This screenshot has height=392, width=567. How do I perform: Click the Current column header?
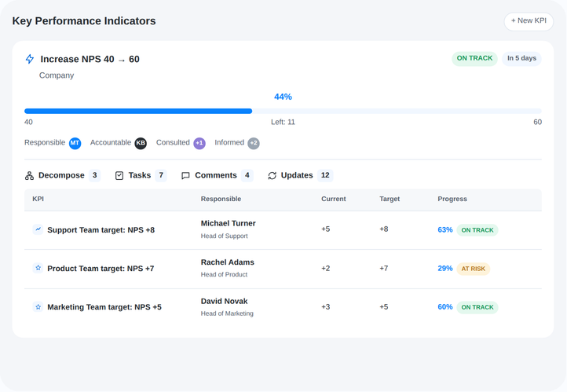click(x=334, y=199)
